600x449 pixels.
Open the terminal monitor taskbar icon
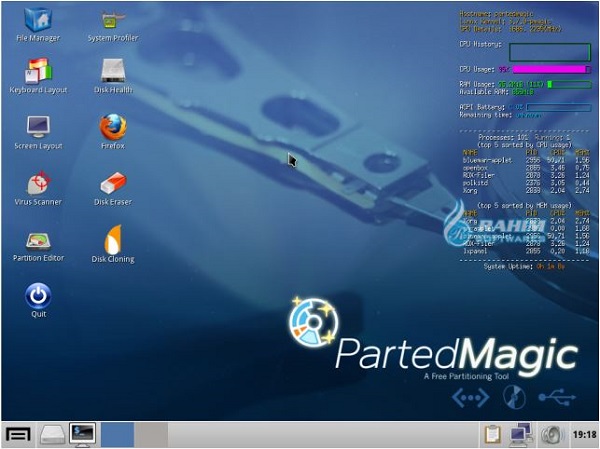tap(83, 434)
